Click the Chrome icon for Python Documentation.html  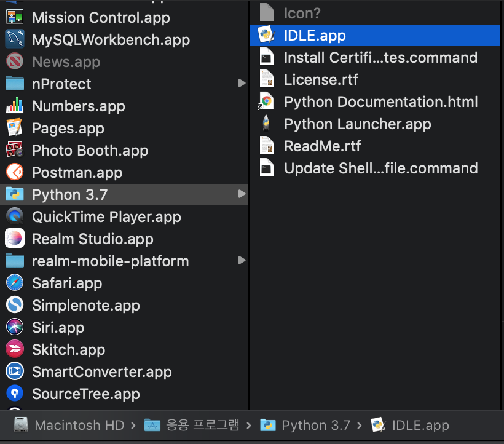pos(266,101)
